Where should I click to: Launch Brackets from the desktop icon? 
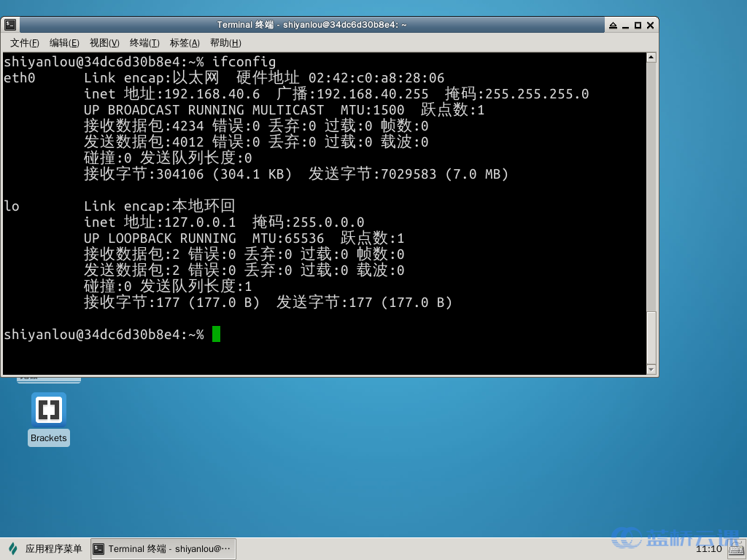(x=48, y=409)
